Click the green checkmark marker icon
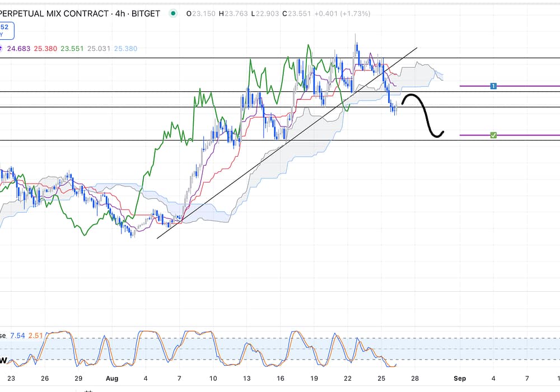560x392 pixels. point(493,135)
